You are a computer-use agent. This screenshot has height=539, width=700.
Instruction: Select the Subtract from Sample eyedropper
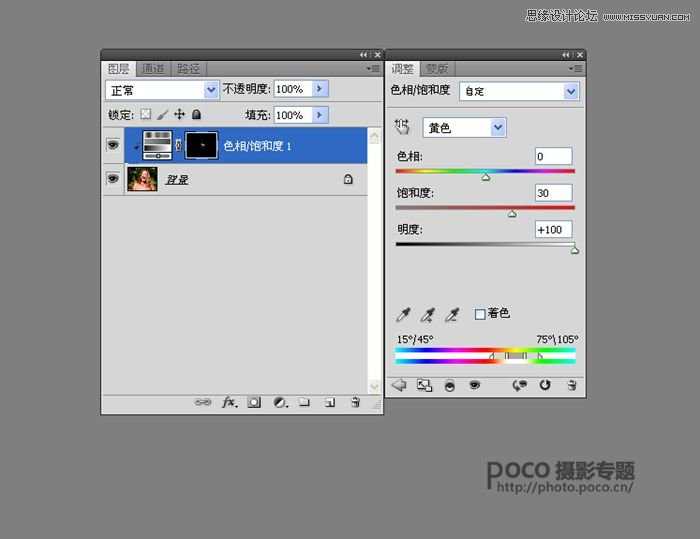point(452,315)
